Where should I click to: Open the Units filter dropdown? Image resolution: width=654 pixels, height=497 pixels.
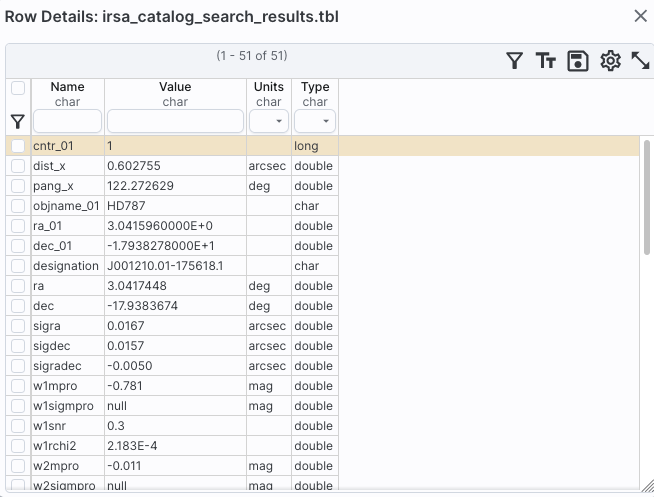pos(269,121)
